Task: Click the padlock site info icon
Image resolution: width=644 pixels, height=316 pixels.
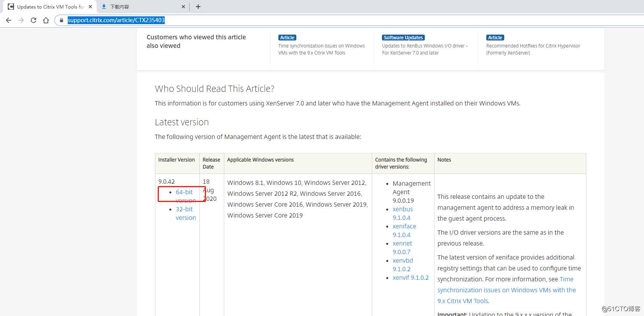Action: (x=62, y=20)
